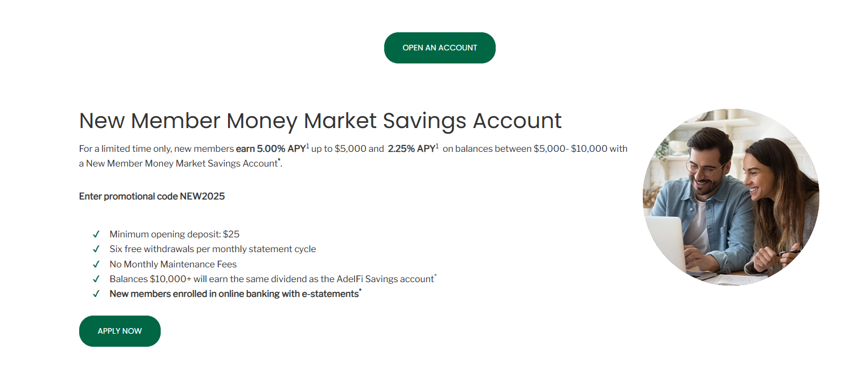This screenshot has width=868, height=366.
Task: Click the New Member Money Market Savings Account heading
Action: tap(320, 121)
